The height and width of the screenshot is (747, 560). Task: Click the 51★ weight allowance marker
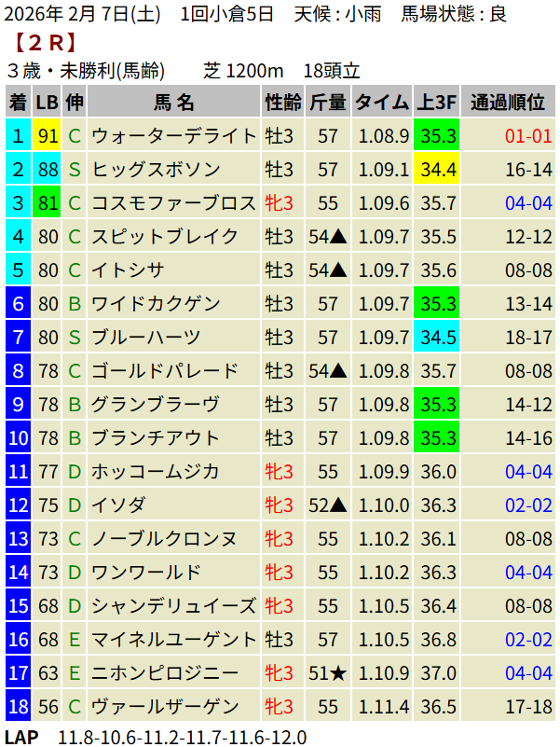328,673
